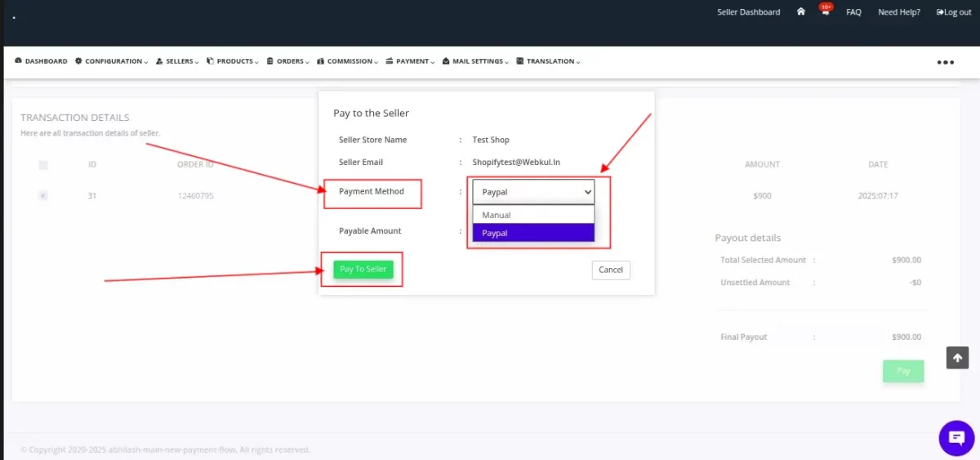Toggle the checkbox for transaction ID 31

click(x=43, y=195)
